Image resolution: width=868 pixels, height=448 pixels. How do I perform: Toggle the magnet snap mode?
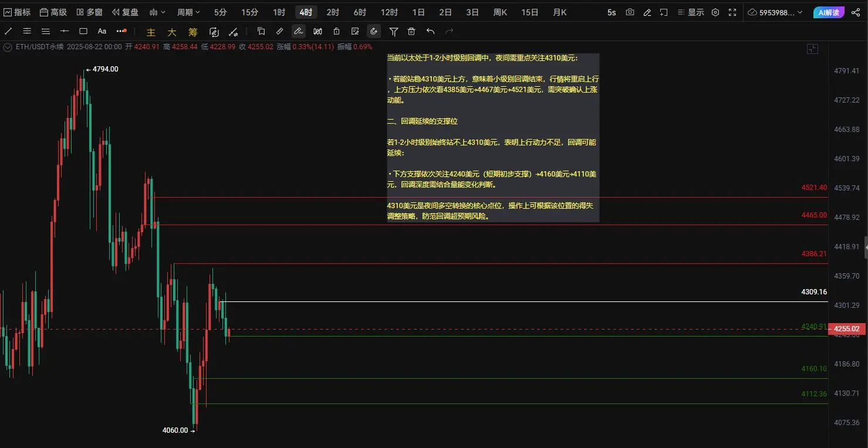click(x=374, y=31)
